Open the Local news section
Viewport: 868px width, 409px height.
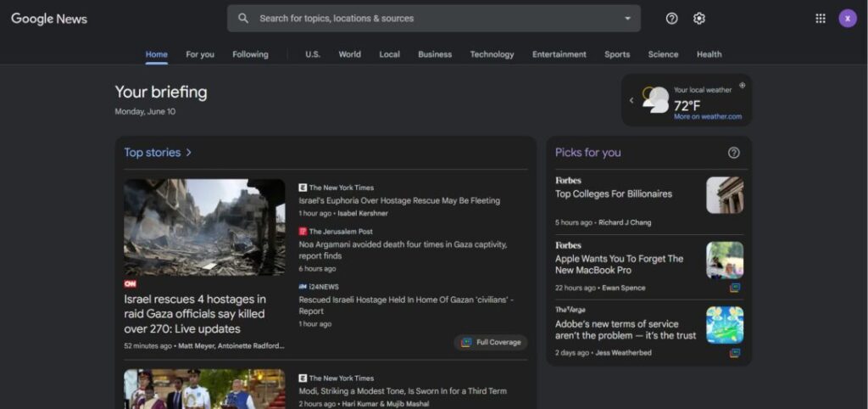pos(390,54)
